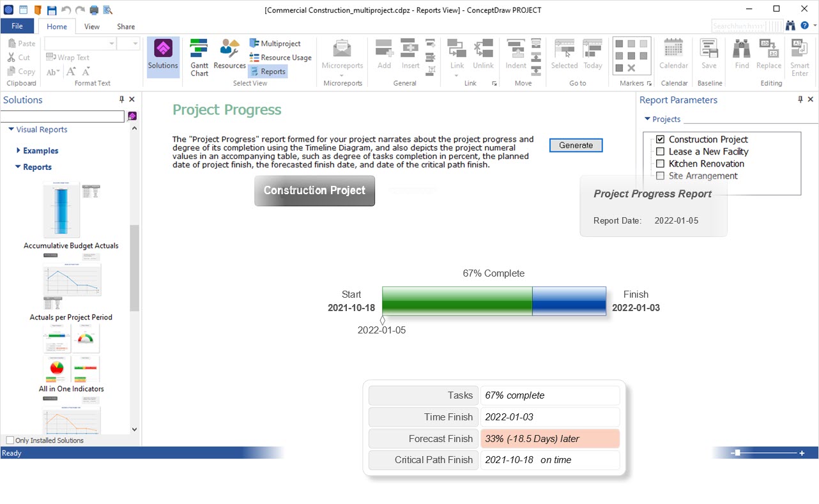Open the Resources view
The width and height of the screenshot is (819, 504).
click(x=229, y=54)
